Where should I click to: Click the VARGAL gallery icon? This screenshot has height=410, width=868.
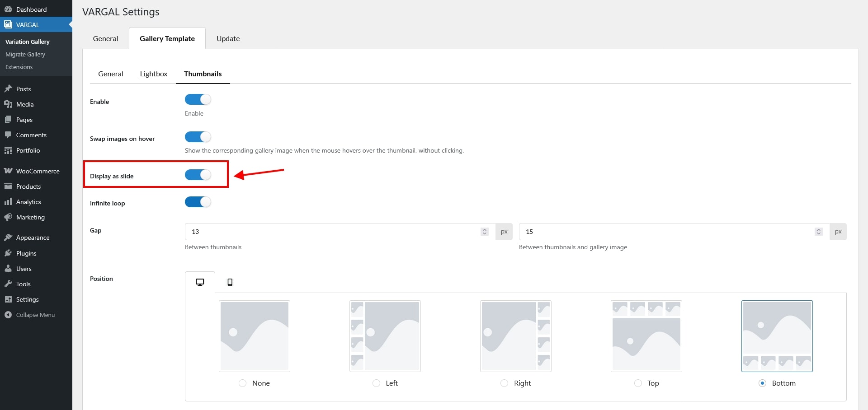[x=8, y=25]
